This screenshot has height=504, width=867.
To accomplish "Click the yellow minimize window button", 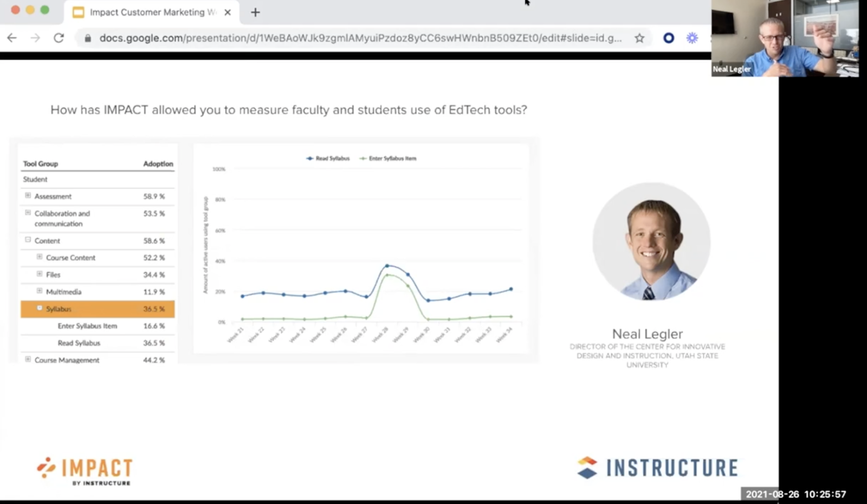I will point(30,10).
